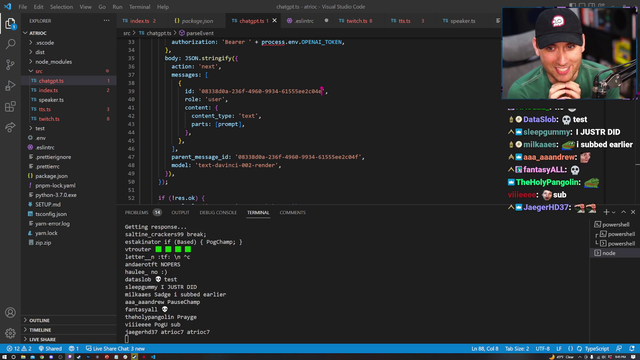Viewport: 640px width, 360px height.
Task: Open the launch profile dropdown beside new terminal
Action: 613,212
